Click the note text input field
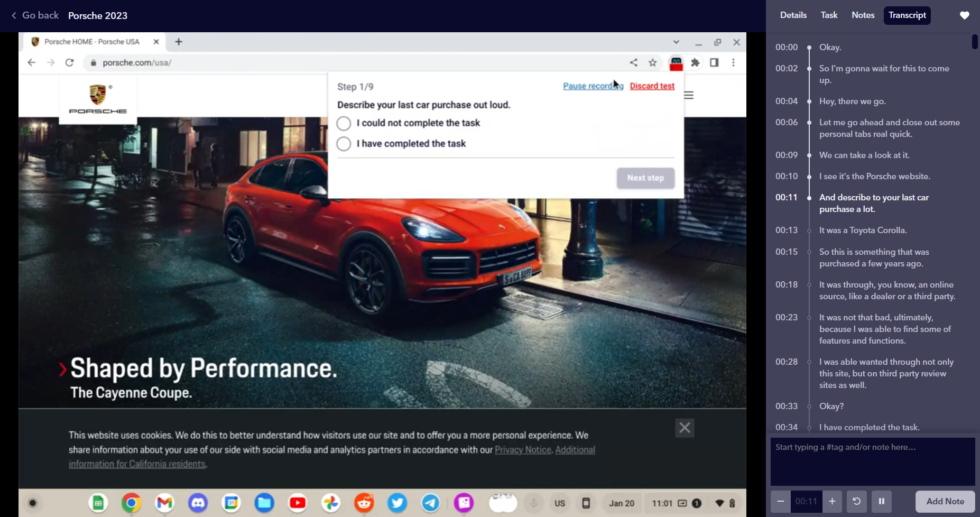This screenshot has height=517, width=980. point(873,461)
